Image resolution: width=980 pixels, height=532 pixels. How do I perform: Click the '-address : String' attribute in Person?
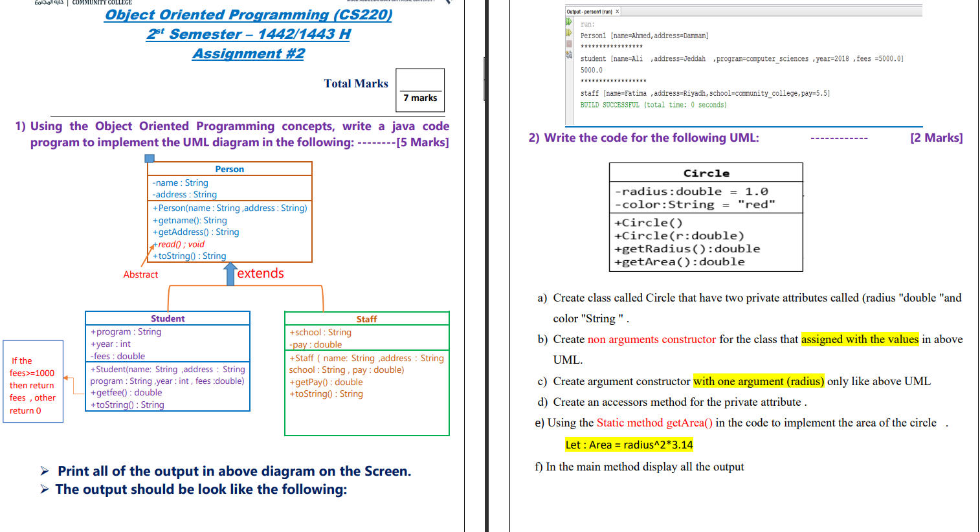[184, 195]
